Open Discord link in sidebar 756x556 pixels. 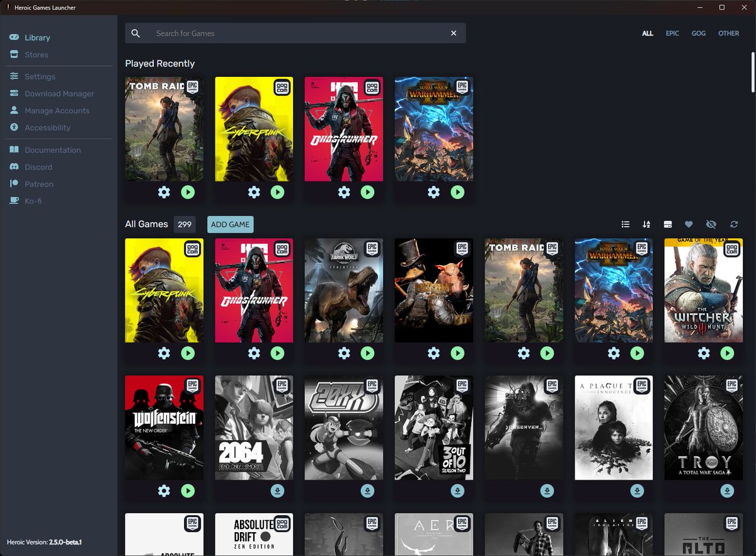[x=31, y=167]
